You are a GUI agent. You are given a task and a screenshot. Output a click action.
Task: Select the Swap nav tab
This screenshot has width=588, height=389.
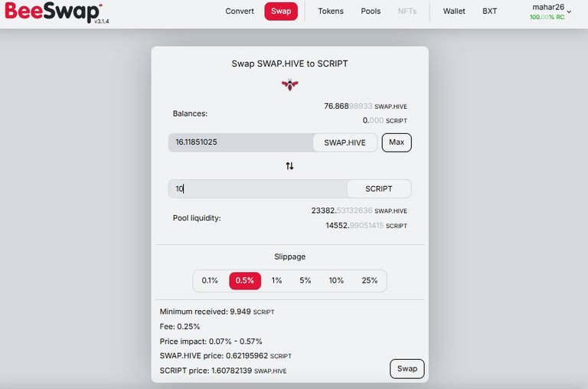point(281,11)
